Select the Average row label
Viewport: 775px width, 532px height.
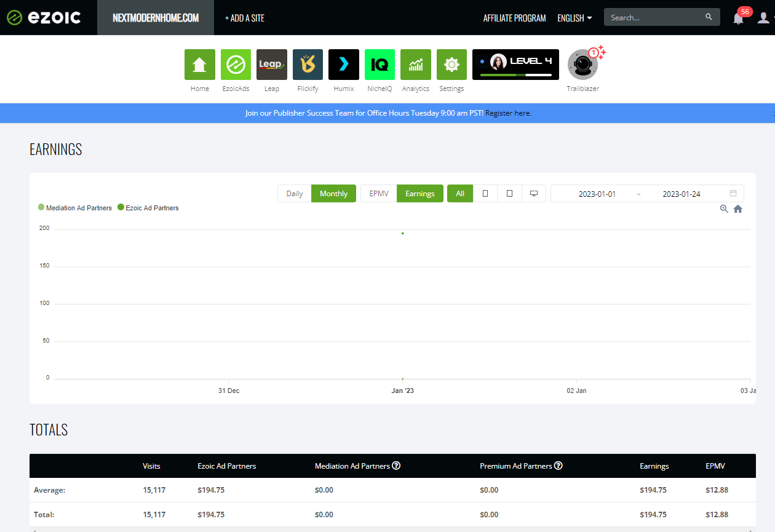(x=50, y=490)
